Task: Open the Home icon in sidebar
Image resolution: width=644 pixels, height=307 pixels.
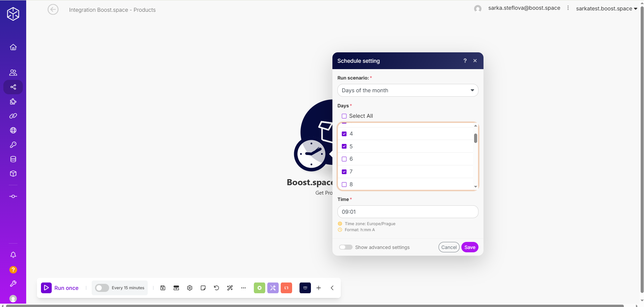Action: (x=13, y=47)
